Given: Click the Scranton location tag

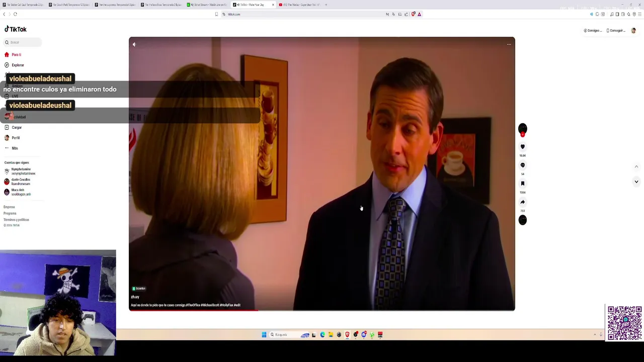Looking at the screenshot, I should point(139,289).
